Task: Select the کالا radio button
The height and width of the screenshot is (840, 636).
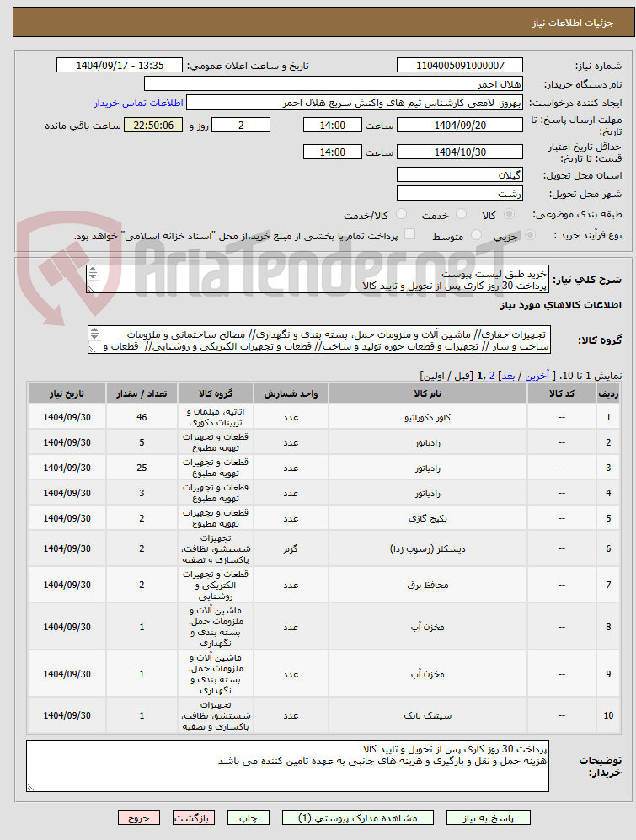Action: pyautogui.click(x=509, y=214)
